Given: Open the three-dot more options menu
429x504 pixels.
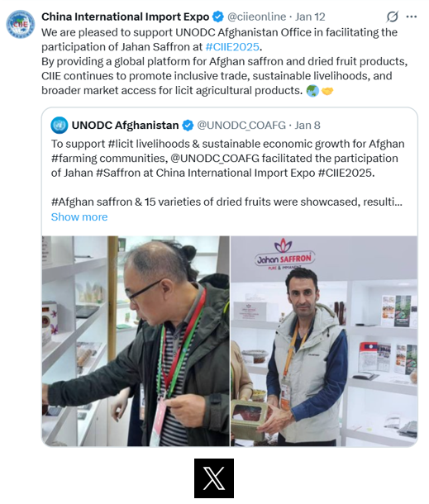Looking at the screenshot, I should 412,17.
